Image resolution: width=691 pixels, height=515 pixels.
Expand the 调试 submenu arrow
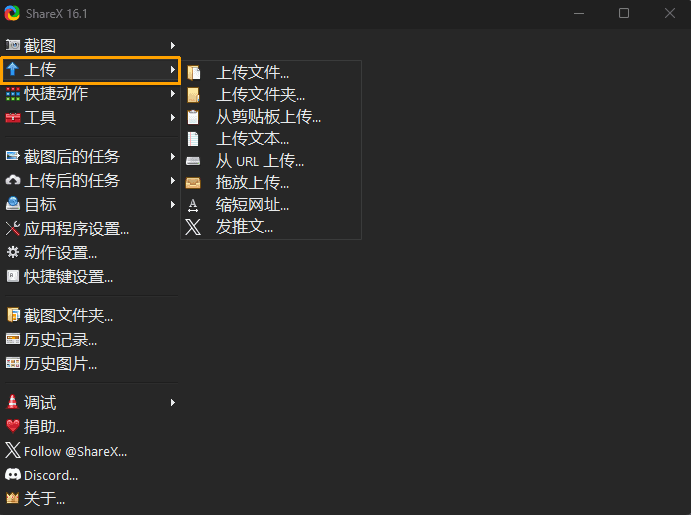173,402
